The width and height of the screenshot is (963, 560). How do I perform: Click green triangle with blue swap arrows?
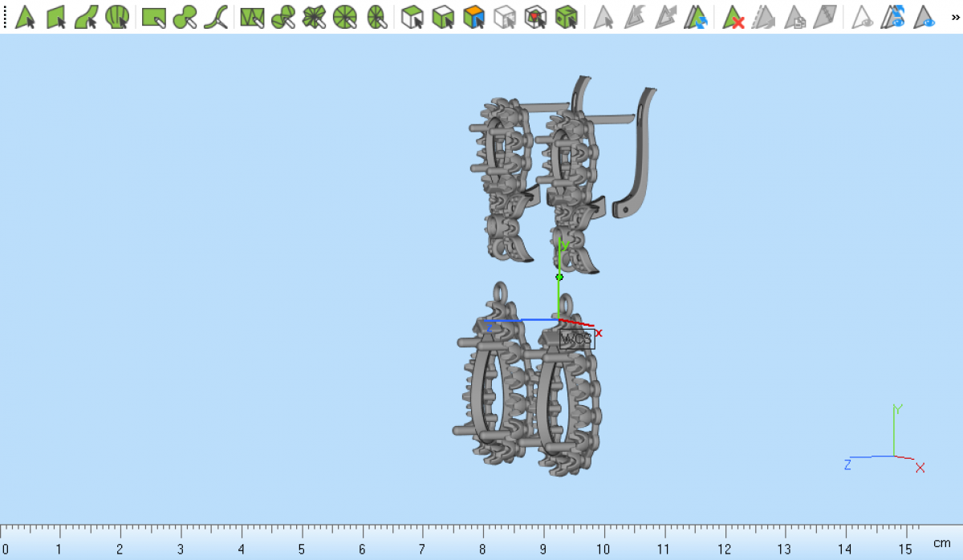pos(695,17)
